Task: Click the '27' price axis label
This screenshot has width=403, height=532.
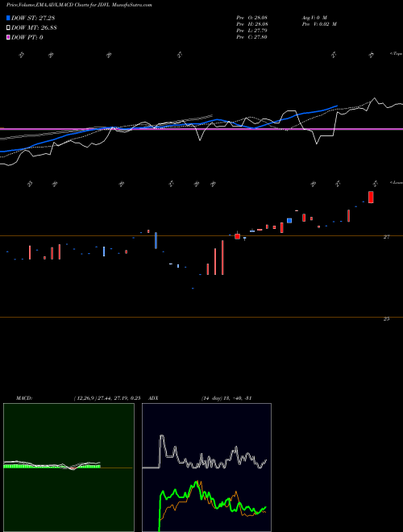Action: coord(386,237)
